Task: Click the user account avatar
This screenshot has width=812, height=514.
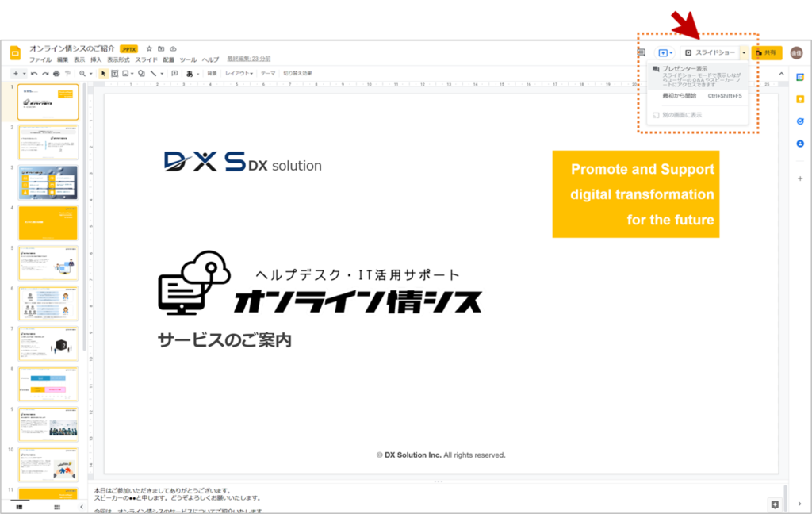Action: pyautogui.click(x=796, y=52)
